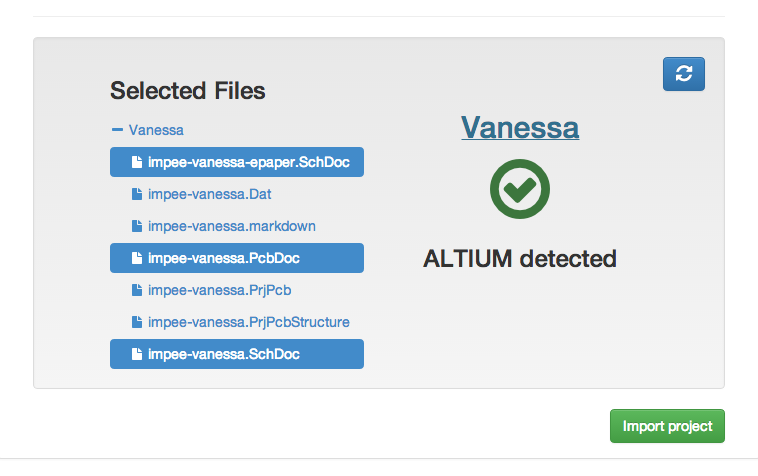Open the Vanessa project title link
The width and height of the screenshot is (758, 476).
pos(520,128)
